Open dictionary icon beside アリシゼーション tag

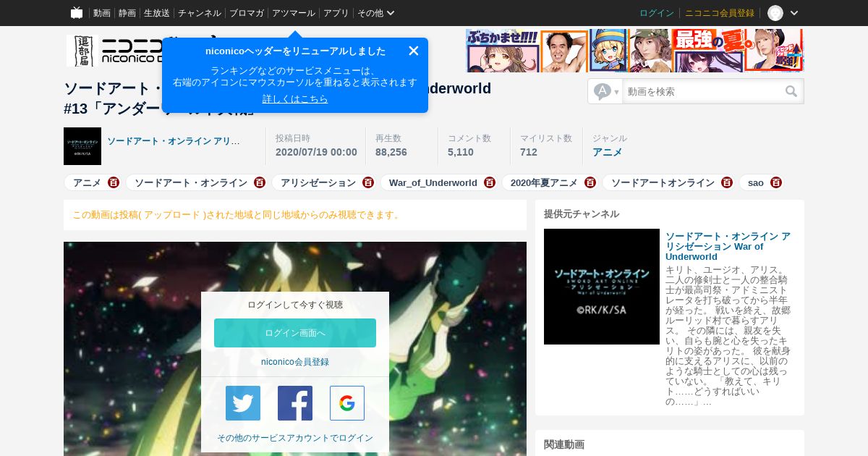(368, 182)
